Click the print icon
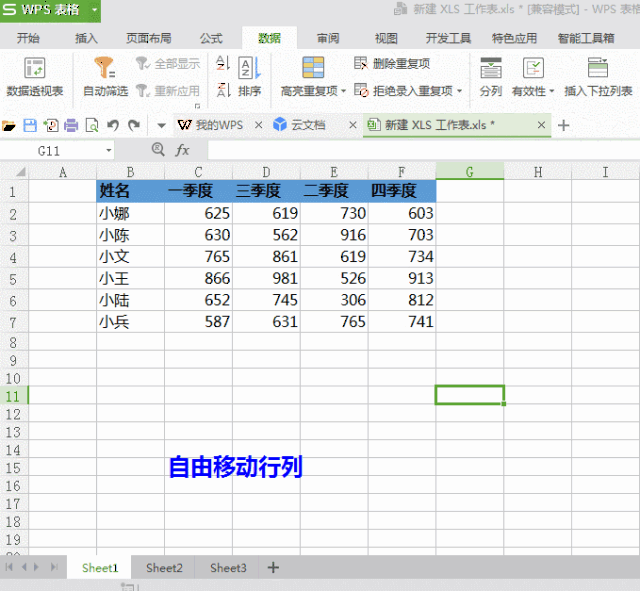Screen dimensions: 640x591 click(71, 125)
